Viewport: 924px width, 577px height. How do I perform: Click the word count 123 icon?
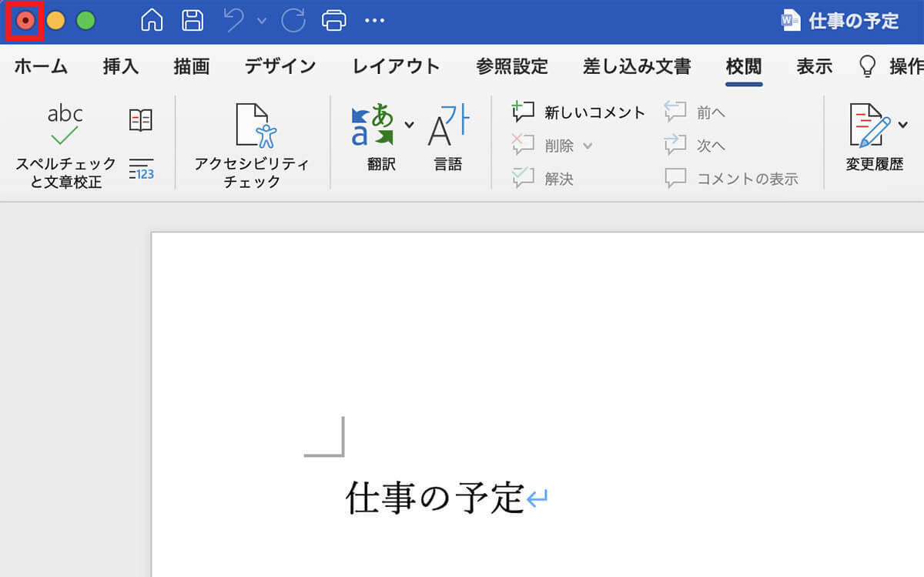[141, 169]
